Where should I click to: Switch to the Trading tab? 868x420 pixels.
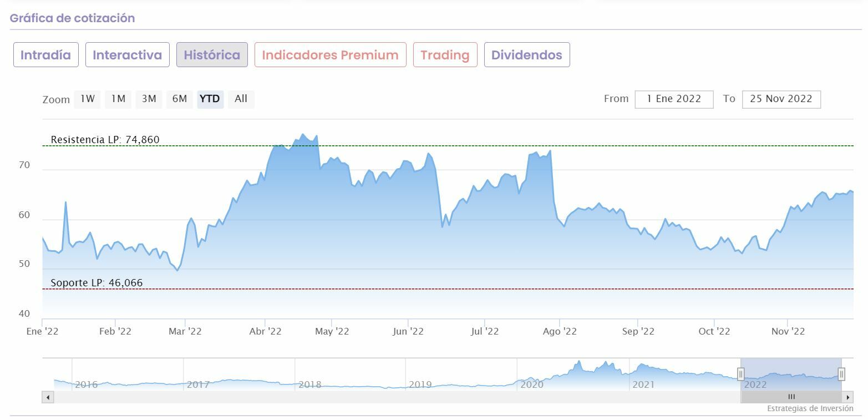coord(445,55)
